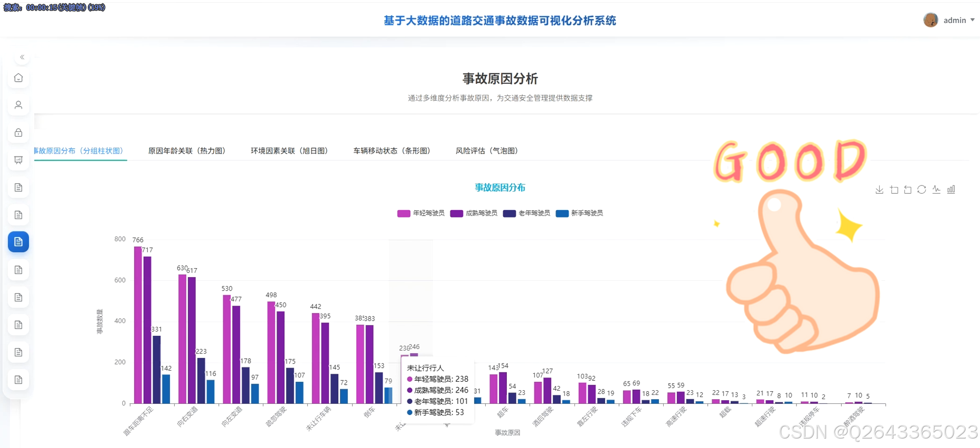Click the 高速行驶 axis label

[x=676, y=417]
